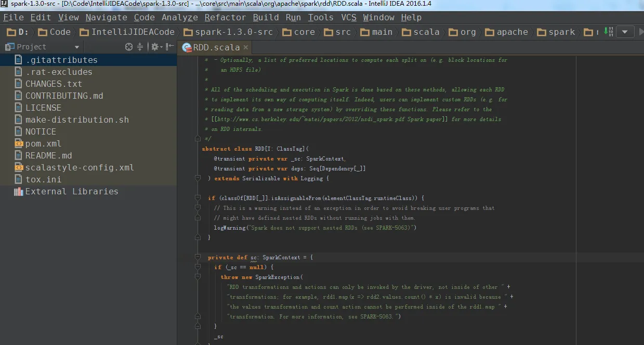Collapse the 'private def sc' code block
The image size is (644, 345).
tap(198, 258)
